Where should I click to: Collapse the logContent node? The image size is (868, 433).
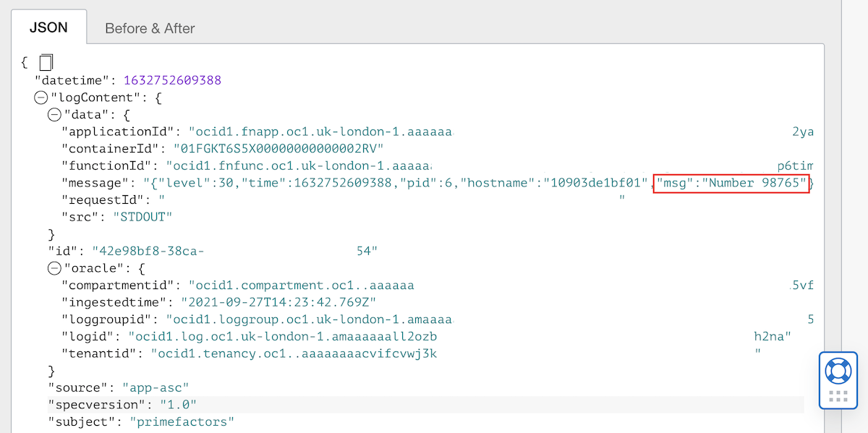(41, 97)
